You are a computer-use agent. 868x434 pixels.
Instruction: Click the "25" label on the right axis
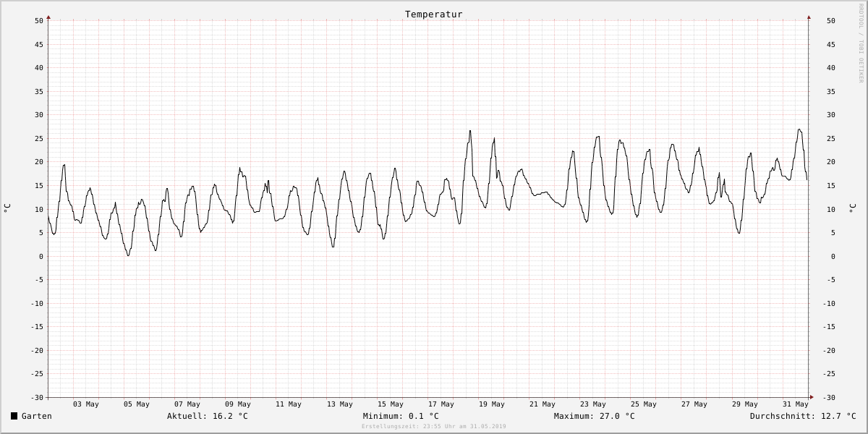(831, 139)
